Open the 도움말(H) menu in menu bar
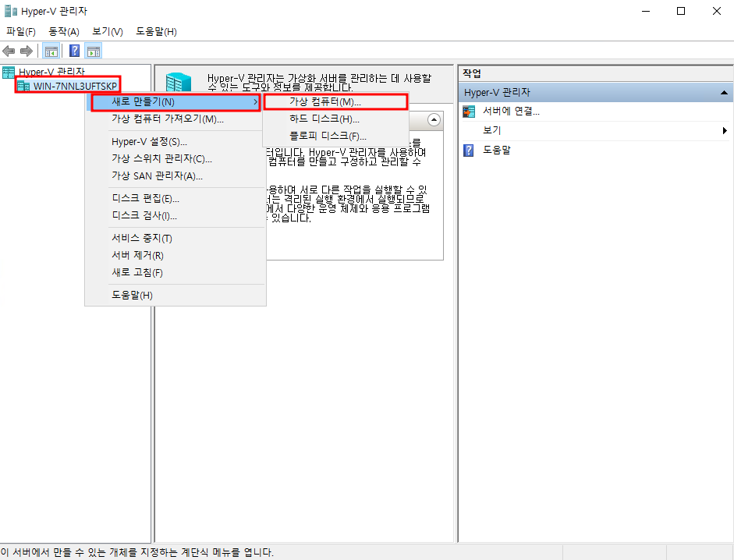Image resolution: width=734 pixels, height=560 pixels. tap(156, 31)
